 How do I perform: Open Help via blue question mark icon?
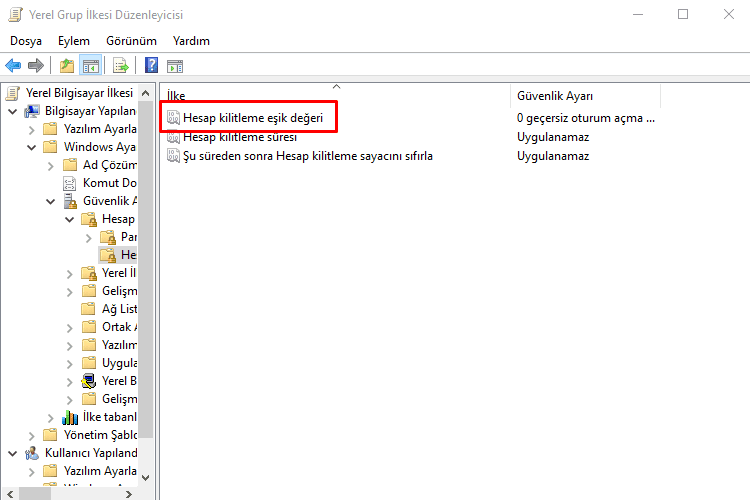(152, 66)
